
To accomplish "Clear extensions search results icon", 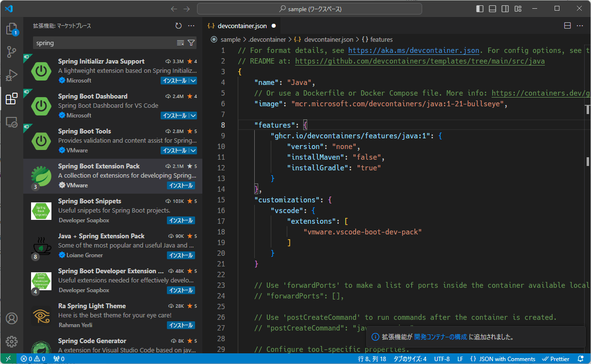I will (181, 43).
